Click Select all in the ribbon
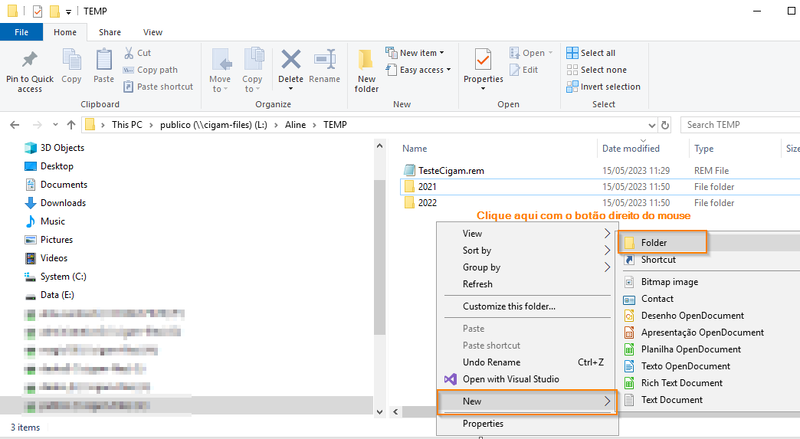This screenshot has height=439, width=800. pyautogui.click(x=591, y=53)
